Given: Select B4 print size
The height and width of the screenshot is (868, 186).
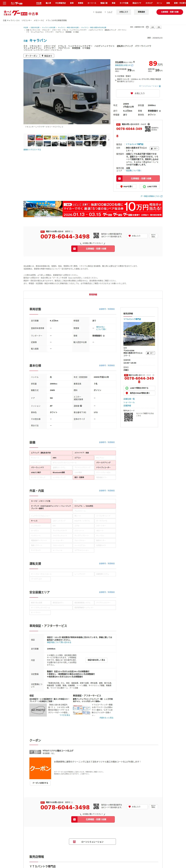Looking at the screenshot, I should (x=159, y=27).
